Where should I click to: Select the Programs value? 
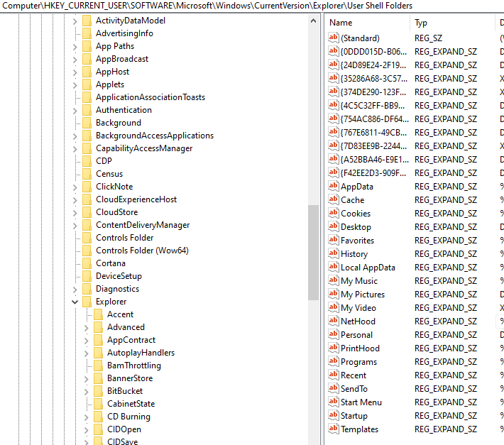358,362
